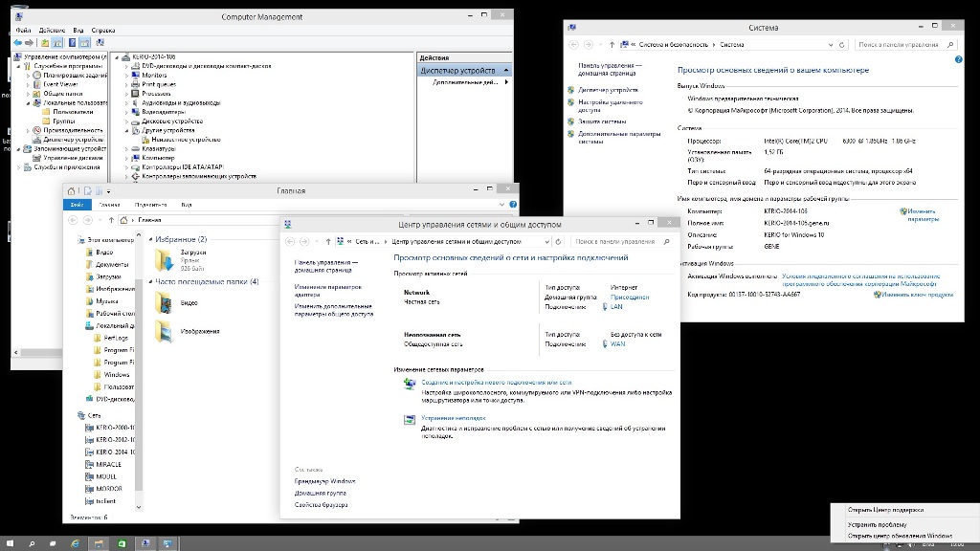Viewport: 980px width, 551px height.
Task: Click the Up arrow in Explorer navigation bar
Action: coord(109,220)
